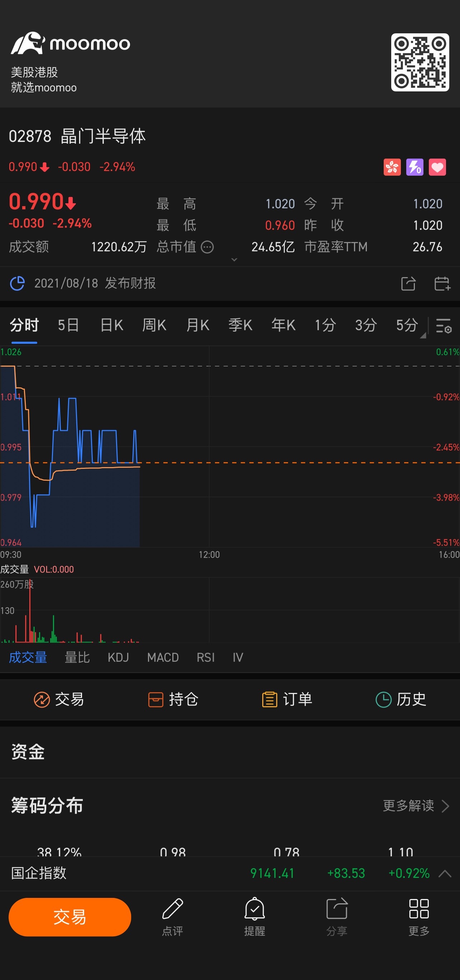Tap the earnings pie chart icon

click(x=17, y=284)
